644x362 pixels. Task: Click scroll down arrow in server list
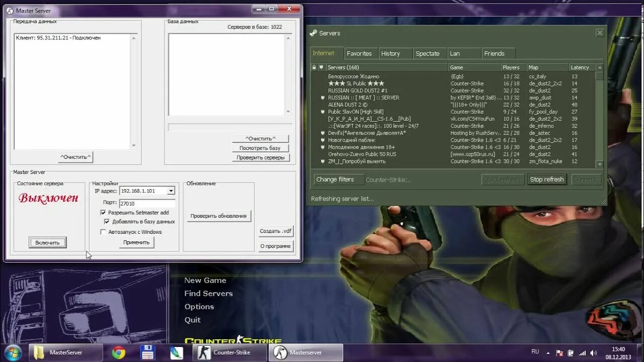point(599,164)
